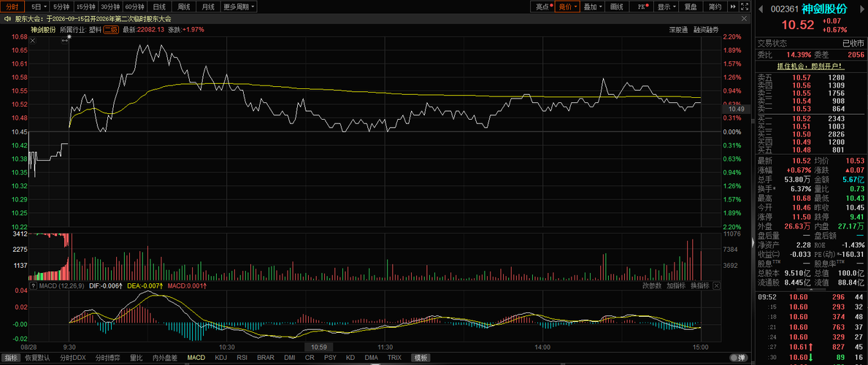Switch to 5分钟 chart

pos(61,7)
